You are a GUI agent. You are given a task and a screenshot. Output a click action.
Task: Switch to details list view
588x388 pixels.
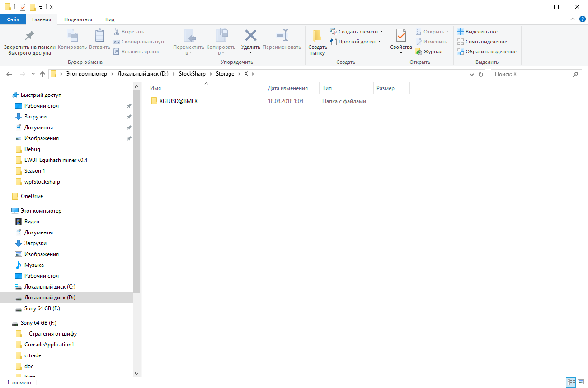[571, 382]
